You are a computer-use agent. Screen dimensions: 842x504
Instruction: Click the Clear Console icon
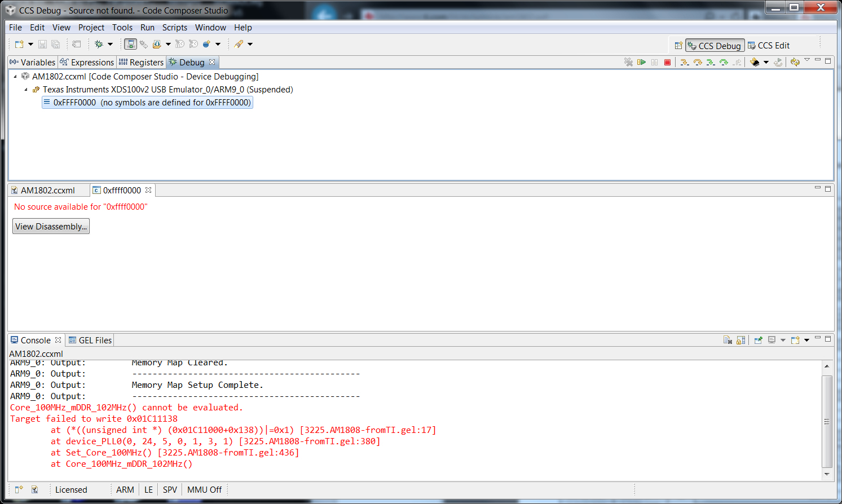pos(728,340)
